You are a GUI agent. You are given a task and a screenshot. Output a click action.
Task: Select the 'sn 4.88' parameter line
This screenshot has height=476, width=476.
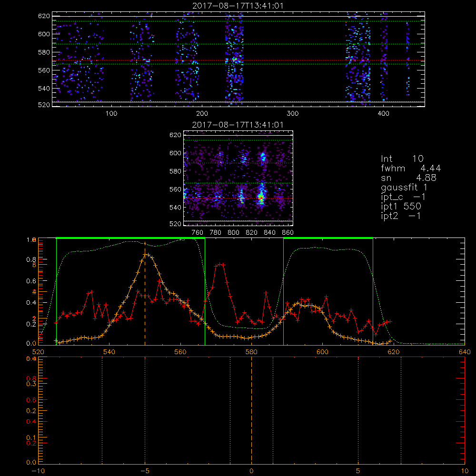[408, 178]
